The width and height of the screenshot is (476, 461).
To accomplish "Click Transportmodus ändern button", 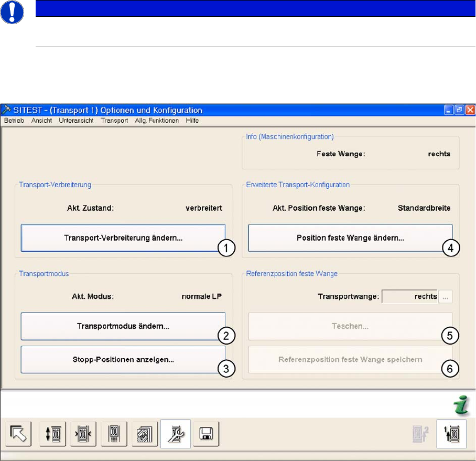I will pyautogui.click(x=123, y=326).
